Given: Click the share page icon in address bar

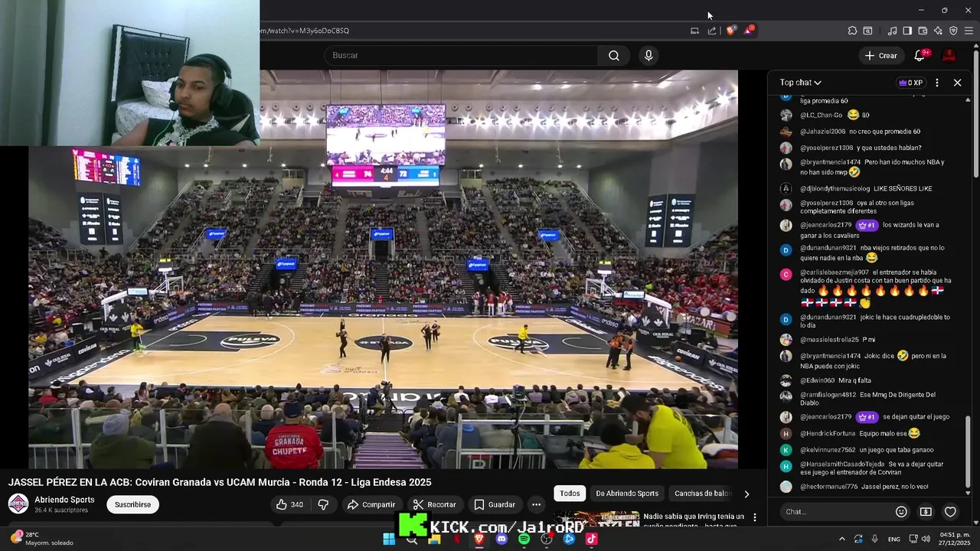Looking at the screenshot, I should pyautogui.click(x=712, y=31).
